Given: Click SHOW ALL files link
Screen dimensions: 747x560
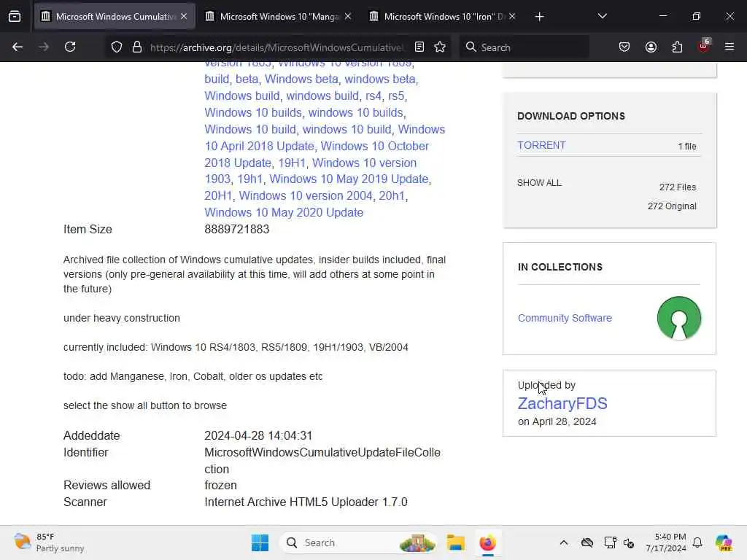Looking at the screenshot, I should click(x=539, y=183).
